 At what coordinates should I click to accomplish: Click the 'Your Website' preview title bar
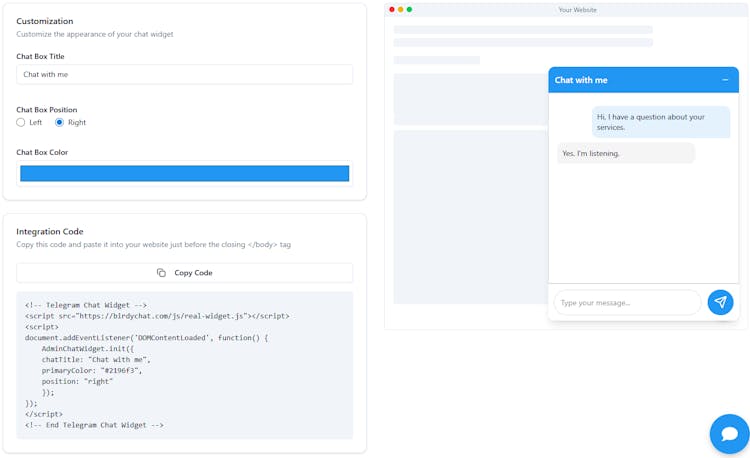point(577,10)
